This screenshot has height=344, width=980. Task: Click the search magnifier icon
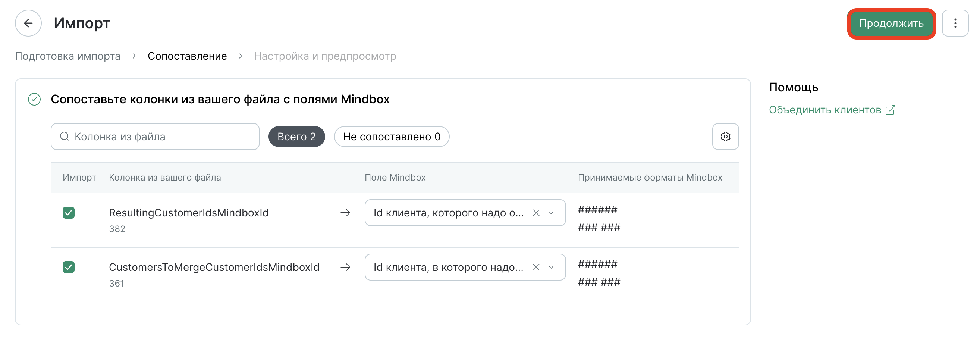tap(65, 136)
